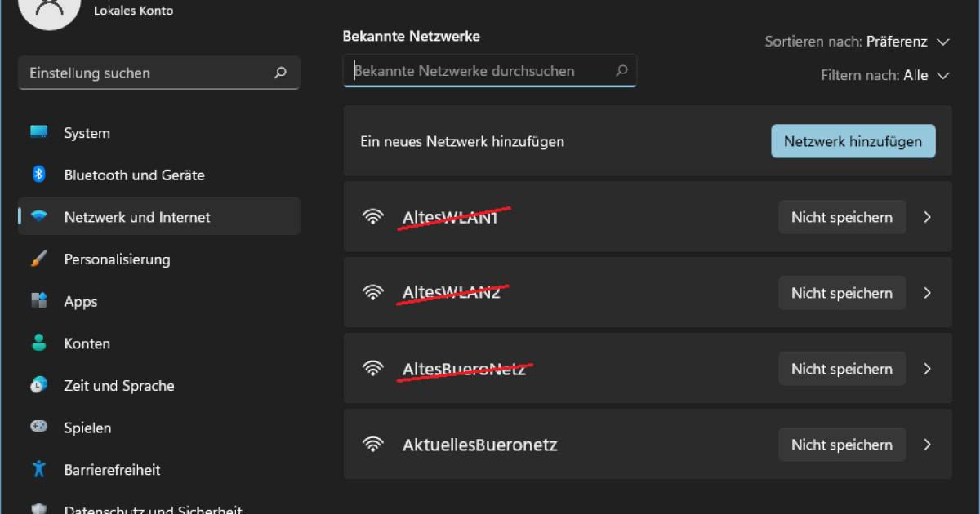980x514 pixels.
Task: Open the System settings icon
Action: tap(39, 132)
